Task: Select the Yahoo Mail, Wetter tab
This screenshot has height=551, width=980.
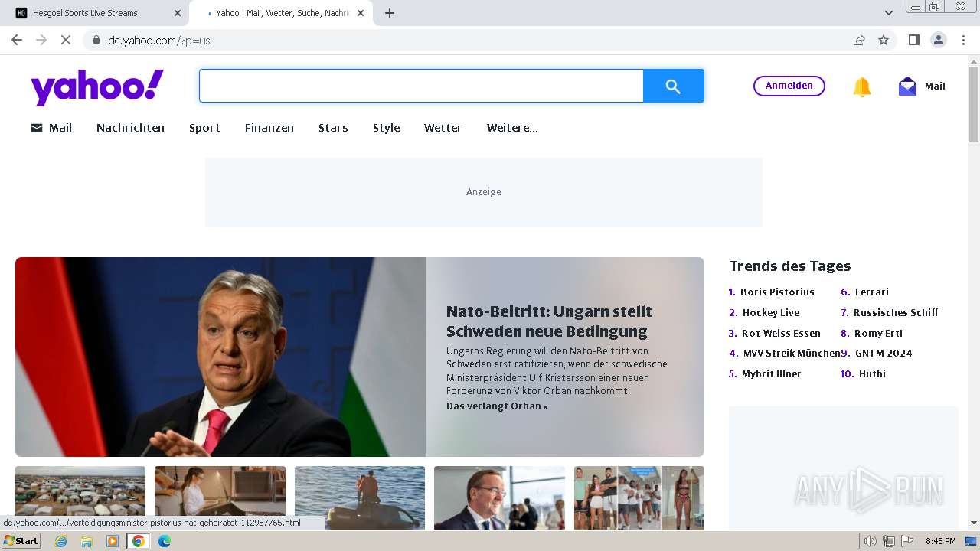Action: click(x=282, y=13)
